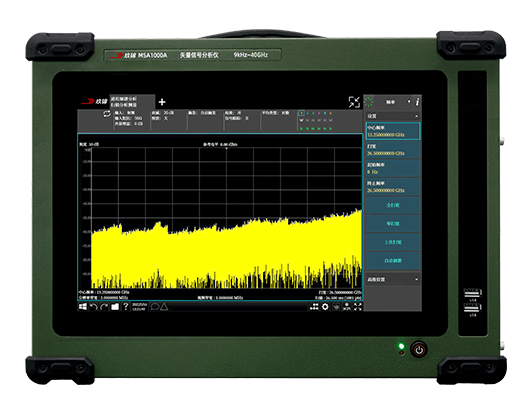Open the folder icon on the bottom bar
This screenshot has width=532, height=416.
(x=115, y=307)
